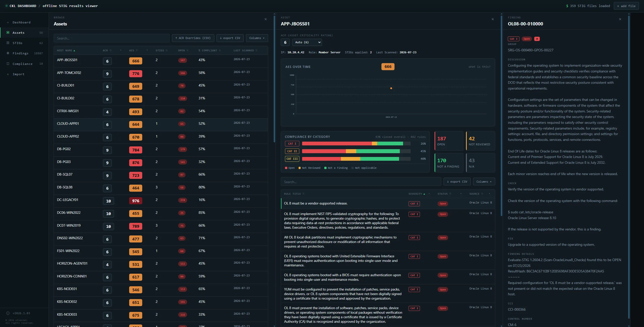
Task: Click the 170 NOT A FINDING stat card
Action: point(449,163)
